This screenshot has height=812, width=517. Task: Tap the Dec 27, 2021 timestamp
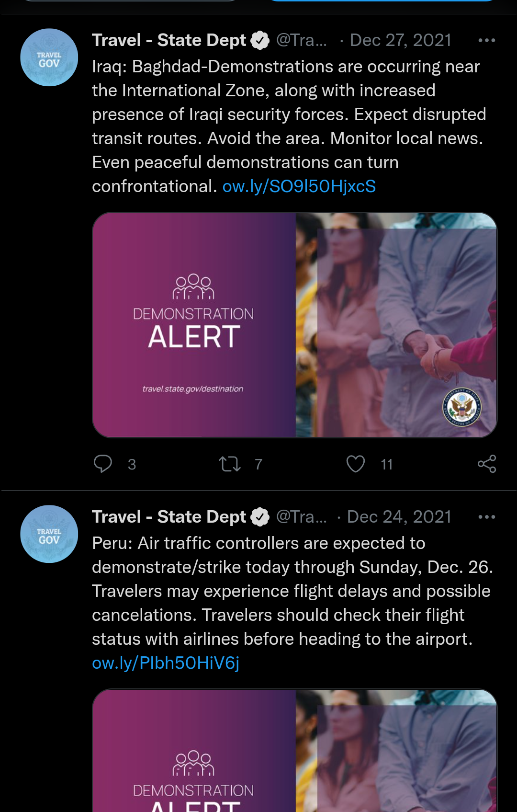coord(401,40)
